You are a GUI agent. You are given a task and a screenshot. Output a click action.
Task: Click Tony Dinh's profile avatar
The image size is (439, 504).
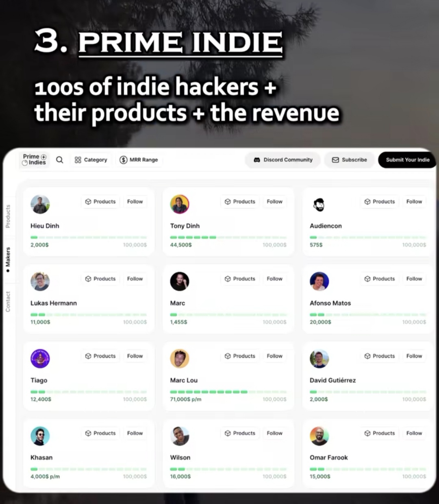pyautogui.click(x=180, y=204)
